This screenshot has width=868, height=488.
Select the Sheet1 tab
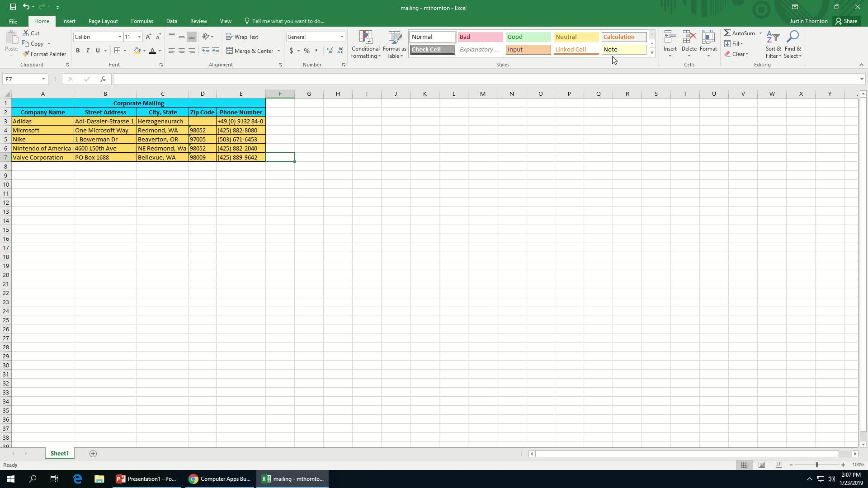(x=59, y=454)
